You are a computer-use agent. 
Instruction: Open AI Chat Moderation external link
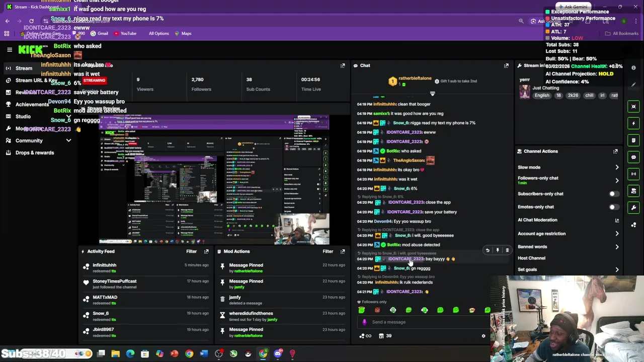617,220
